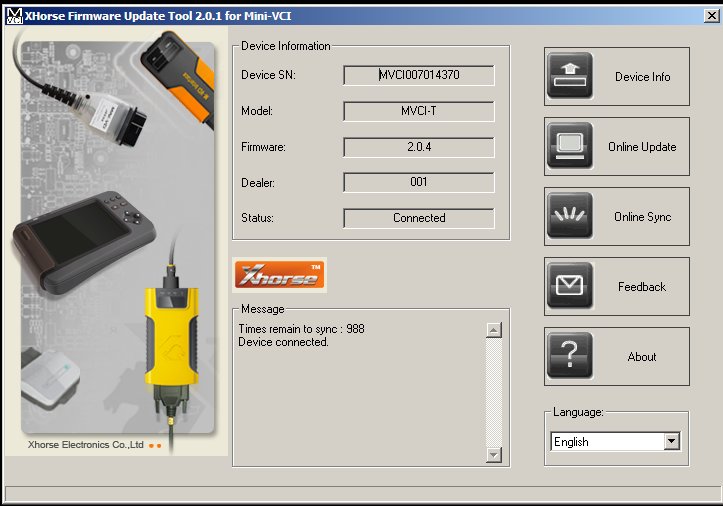Click the Online Sync button label
Viewport: 723px width, 506px height.
(x=642, y=217)
